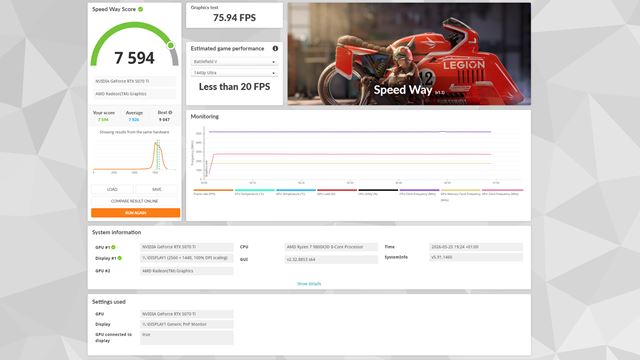The image size is (640, 360).
Task: Select the Display value in Settings used
Action: point(187,324)
